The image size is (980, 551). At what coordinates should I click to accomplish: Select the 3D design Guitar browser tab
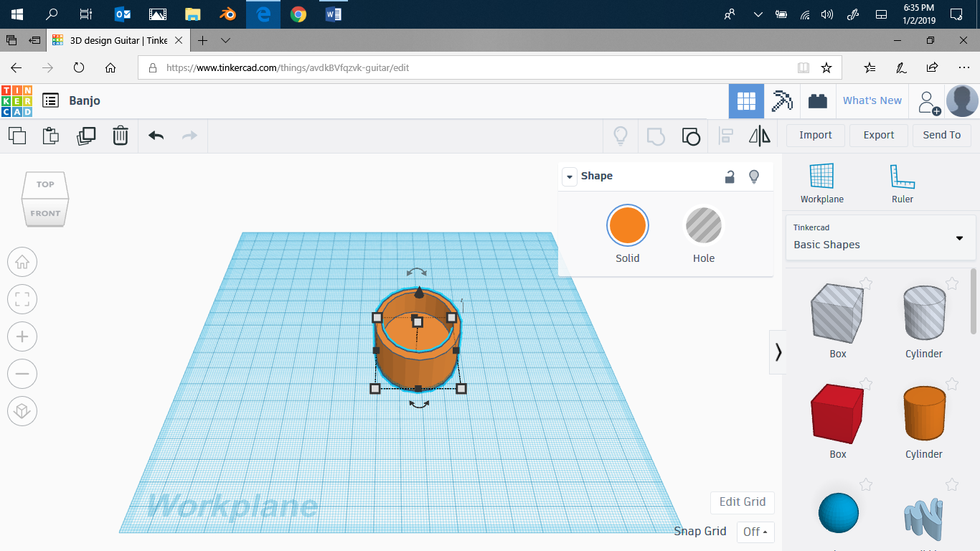tap(119, 40)
